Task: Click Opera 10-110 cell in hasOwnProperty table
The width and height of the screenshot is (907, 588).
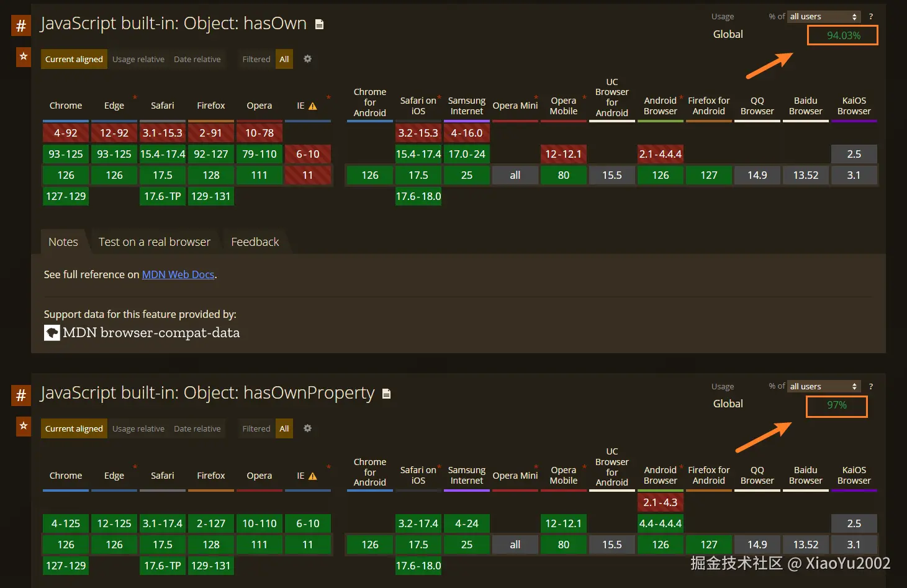Action: click(x=259, y=523)
